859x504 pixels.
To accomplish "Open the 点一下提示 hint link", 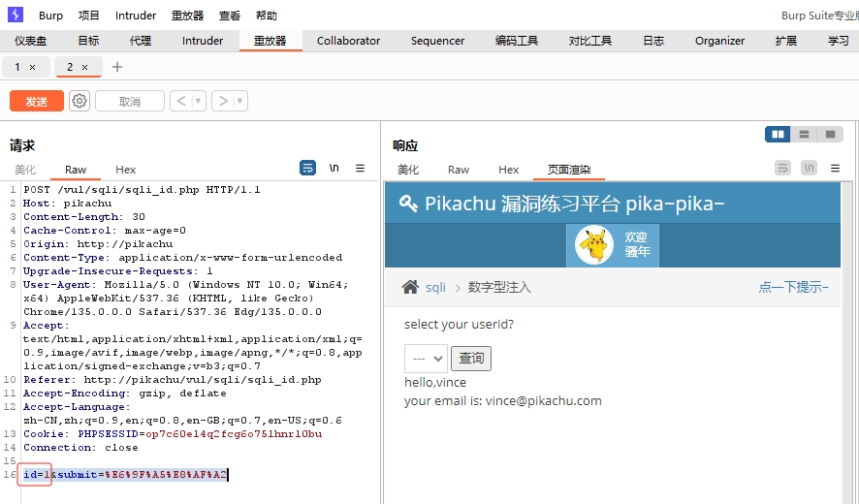I will (793, 287).
